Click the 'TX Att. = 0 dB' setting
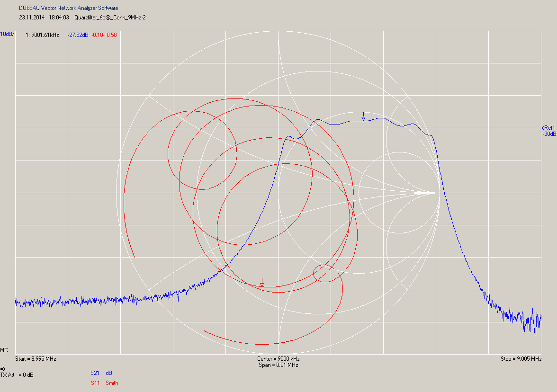Image resolution: width=557 pixels, height=392 pixels. 17,374
